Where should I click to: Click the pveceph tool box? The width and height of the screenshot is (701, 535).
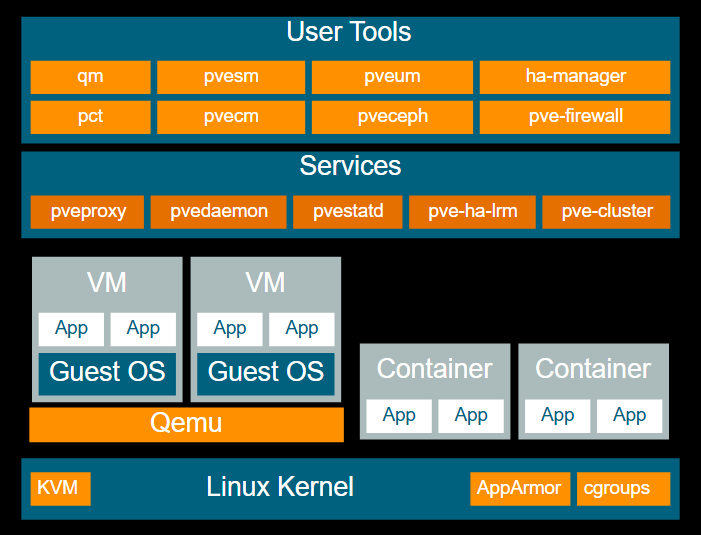(x=392, y=116)
